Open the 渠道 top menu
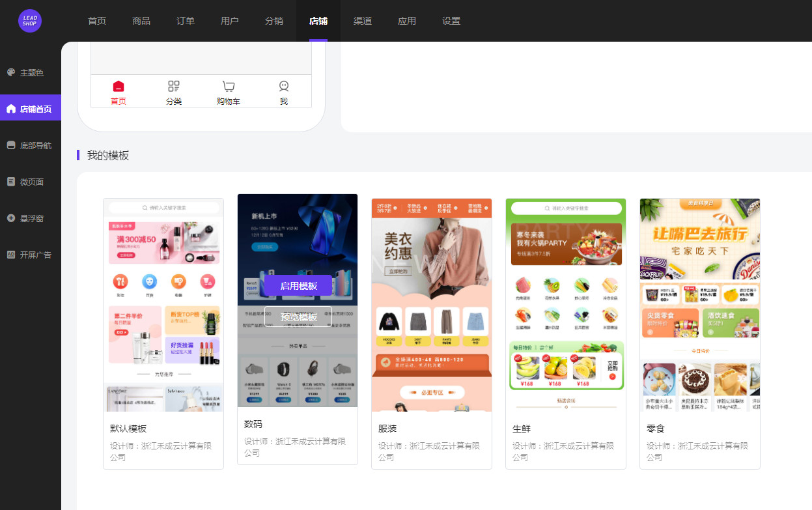Screen dimensions: 812x510 363,21
